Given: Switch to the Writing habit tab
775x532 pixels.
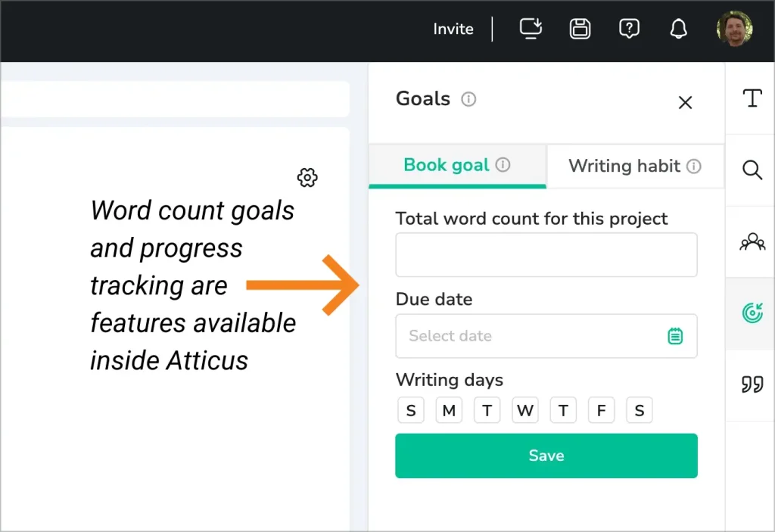Looking at the screenshot, I should click(634, 166).
